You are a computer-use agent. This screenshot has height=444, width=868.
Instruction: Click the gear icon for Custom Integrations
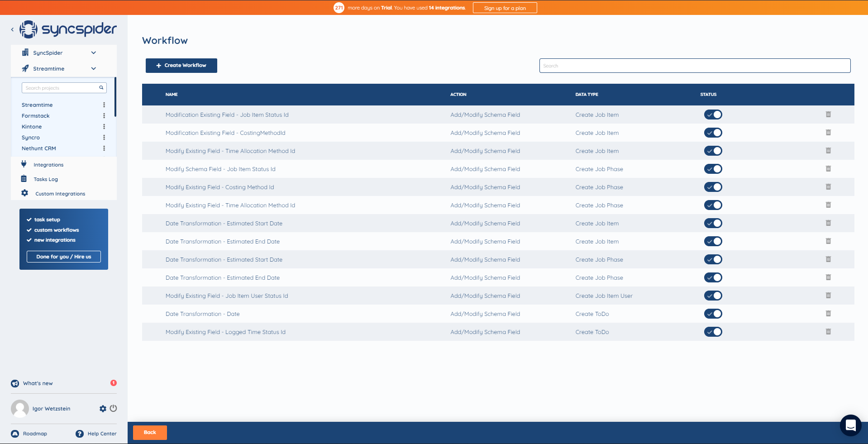(24, 193)
